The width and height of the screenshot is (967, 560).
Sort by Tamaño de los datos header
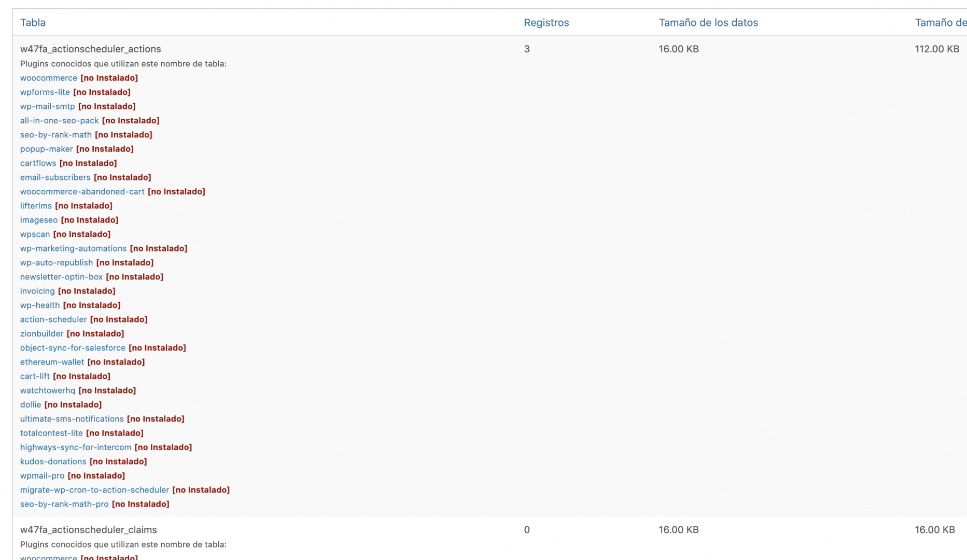pyautogui.click(x=708, y=22)
